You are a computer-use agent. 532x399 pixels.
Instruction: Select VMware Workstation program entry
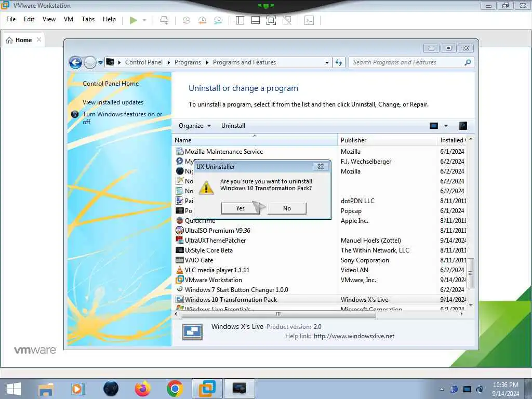coord(214,280)
